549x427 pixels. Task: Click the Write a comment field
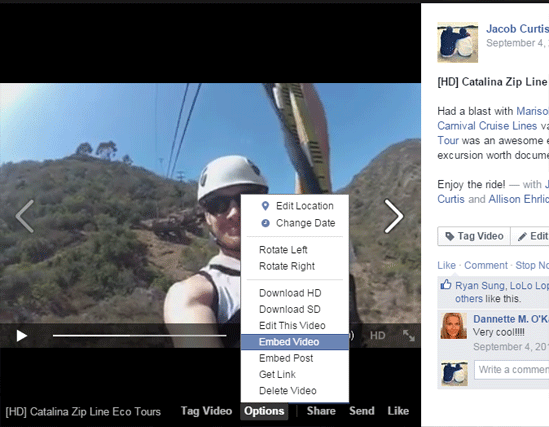pyautogui.click(x=512, y=370)
